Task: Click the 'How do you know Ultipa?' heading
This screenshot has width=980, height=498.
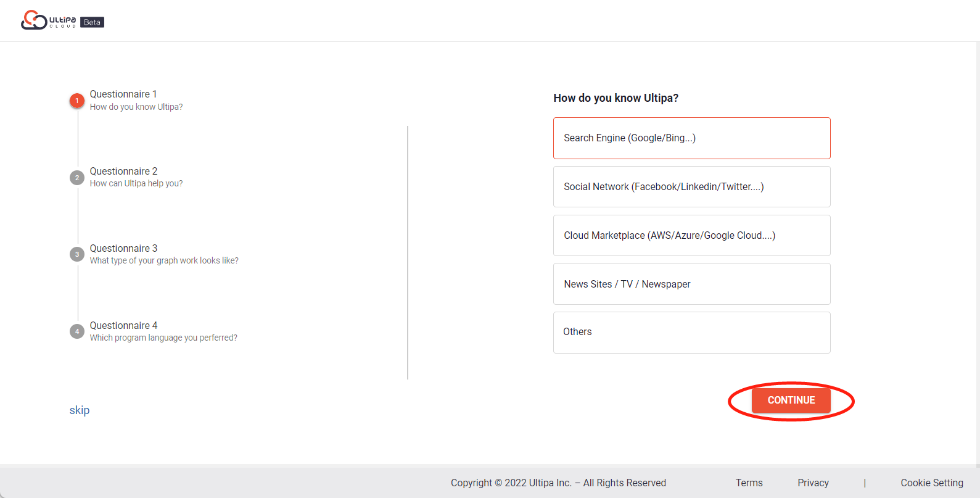Action: pos(616,98)
